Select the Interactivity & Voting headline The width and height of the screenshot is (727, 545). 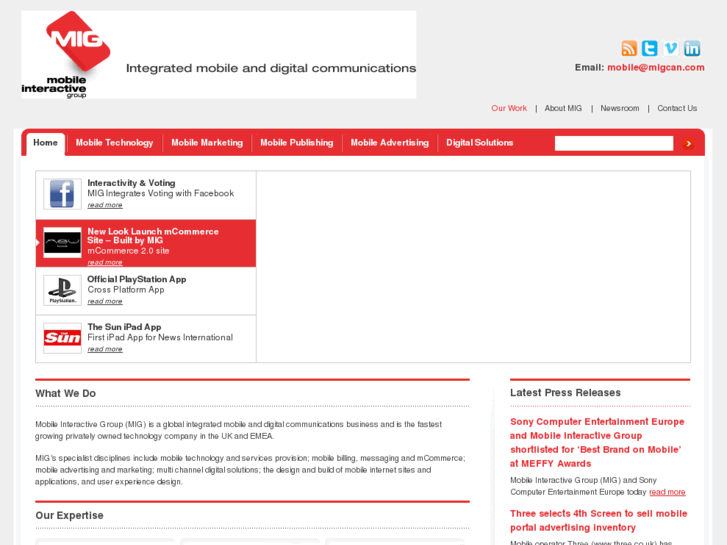tap(131, 183)
